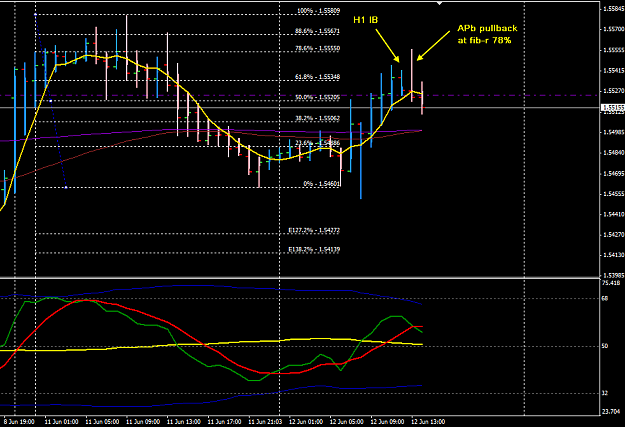This screenshot has height=427, width=625.
Task: Click the '11 Jun 09:00' time label
Action: coord(143,422)
